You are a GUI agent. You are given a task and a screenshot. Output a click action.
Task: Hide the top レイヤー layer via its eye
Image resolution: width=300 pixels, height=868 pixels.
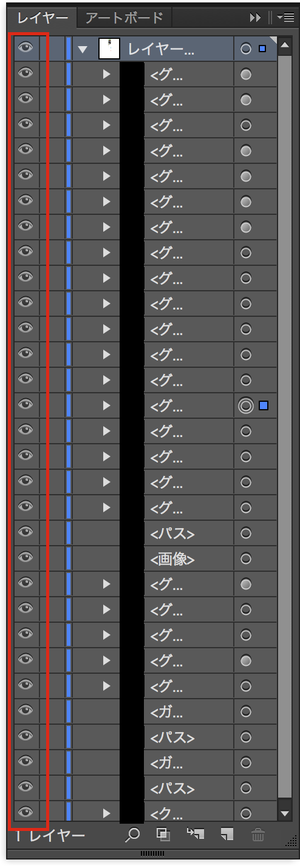point(26,49)
